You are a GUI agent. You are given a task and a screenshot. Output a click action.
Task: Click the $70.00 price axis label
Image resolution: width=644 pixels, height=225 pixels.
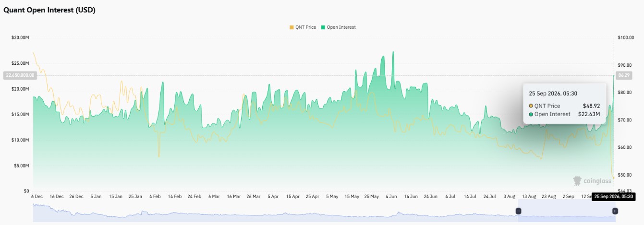pyautogui.click(x=623, y=120)
